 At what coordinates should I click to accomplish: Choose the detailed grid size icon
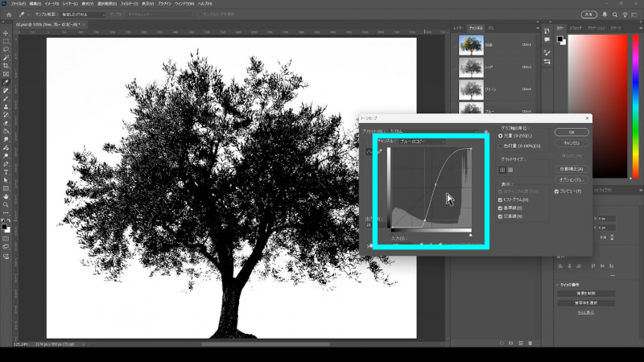point(510,170)
